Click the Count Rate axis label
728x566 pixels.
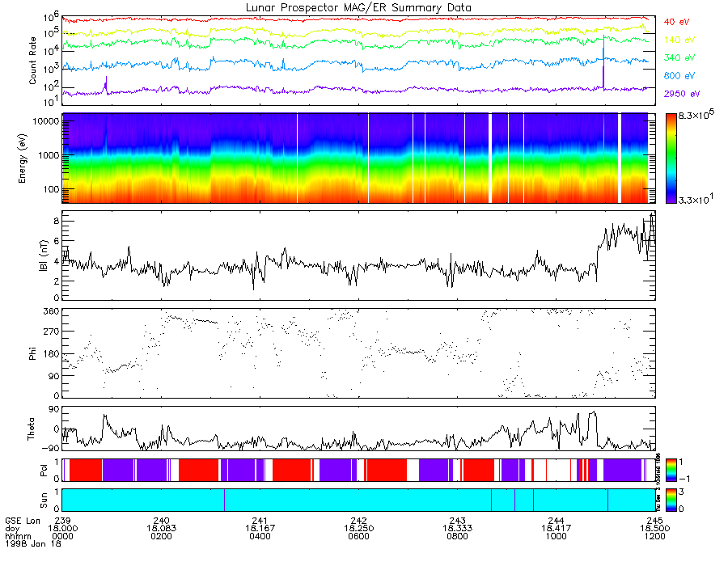(32, 61)
